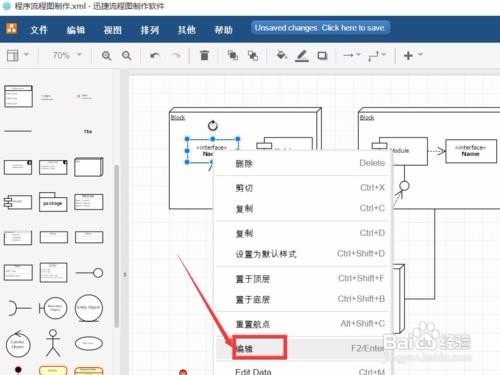Open the 其他 menu
500x375 pixels.
pyautogui.click(x=186, y=30)
